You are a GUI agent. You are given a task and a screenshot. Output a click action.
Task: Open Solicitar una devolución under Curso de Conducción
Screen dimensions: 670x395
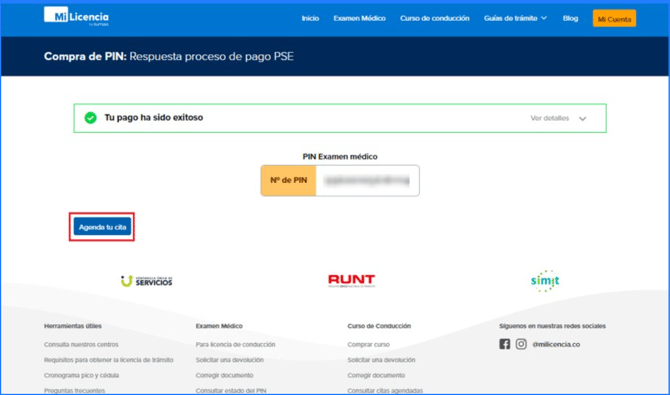[x=381, y=360]
